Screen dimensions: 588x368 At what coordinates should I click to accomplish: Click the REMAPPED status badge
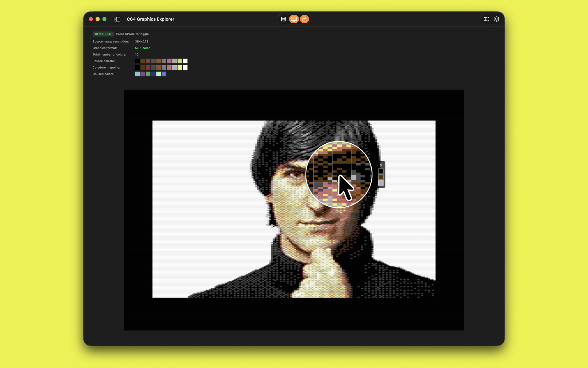click(x=103, y=34)
